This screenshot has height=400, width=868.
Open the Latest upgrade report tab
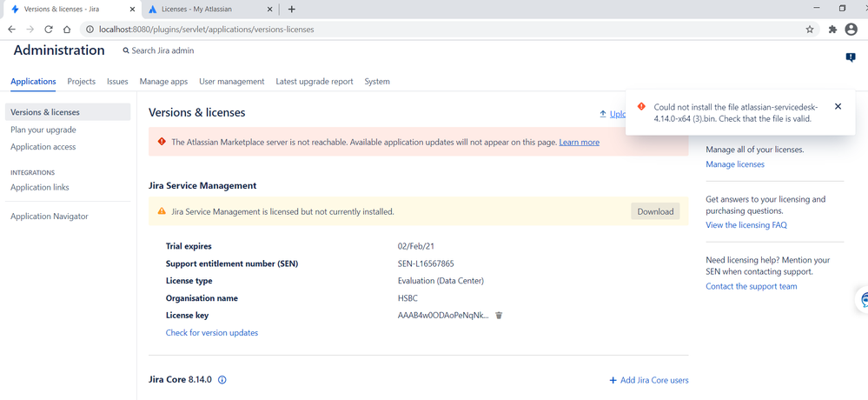click(x=315, y=82)
